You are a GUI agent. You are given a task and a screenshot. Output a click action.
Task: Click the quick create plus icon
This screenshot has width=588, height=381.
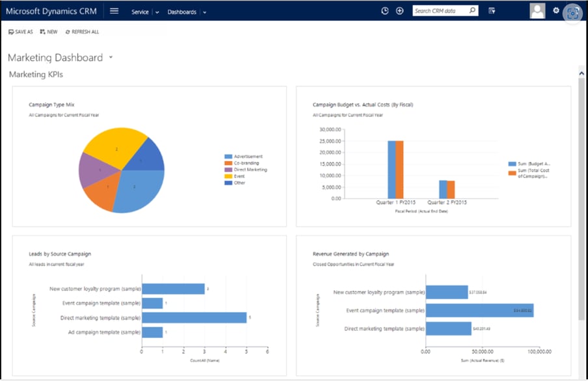tap(400, 11)
